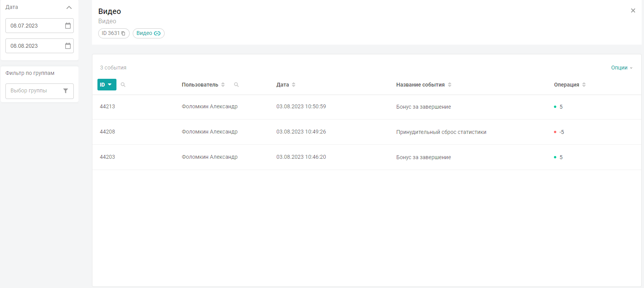
Task: Click search icon next to Пользователь column
Action: coord(236,85)
